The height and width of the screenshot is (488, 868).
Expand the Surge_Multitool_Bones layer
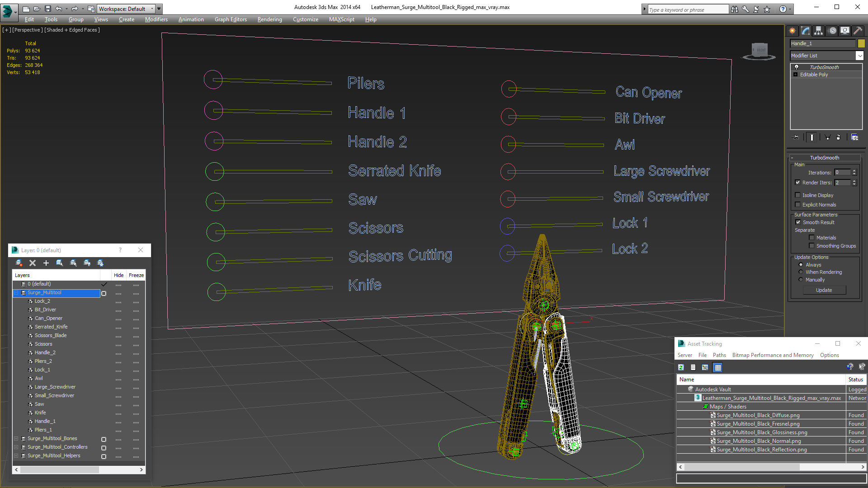16,439
